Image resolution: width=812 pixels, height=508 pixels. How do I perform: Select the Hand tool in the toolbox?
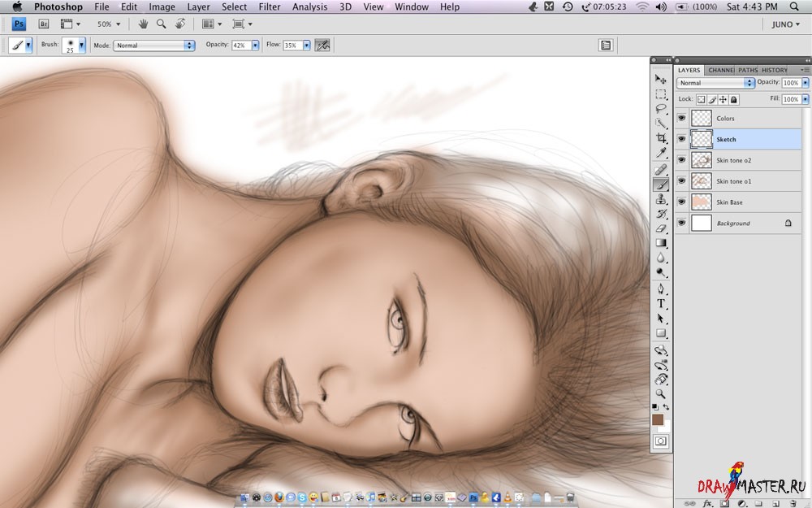click(661, 380)
